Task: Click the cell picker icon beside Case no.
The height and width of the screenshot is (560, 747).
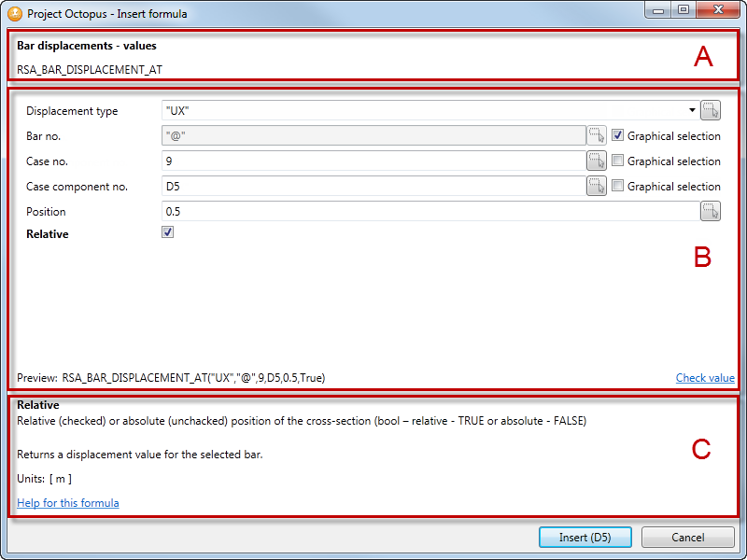Action: (x=597, y=161)
